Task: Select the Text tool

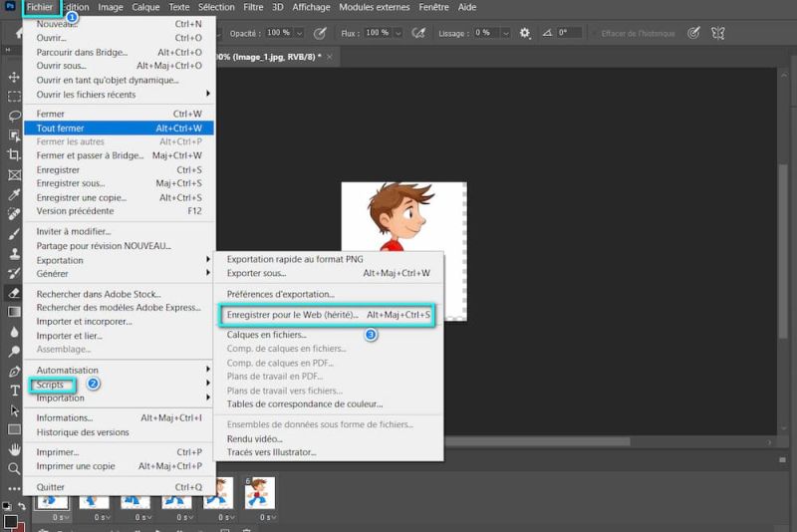Action: (x=14, y=390)
